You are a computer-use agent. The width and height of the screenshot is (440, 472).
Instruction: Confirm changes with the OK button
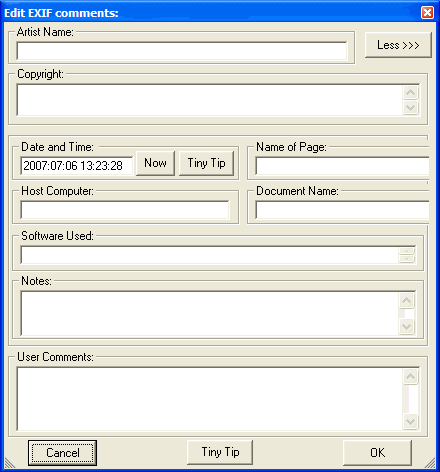[377, 453]
